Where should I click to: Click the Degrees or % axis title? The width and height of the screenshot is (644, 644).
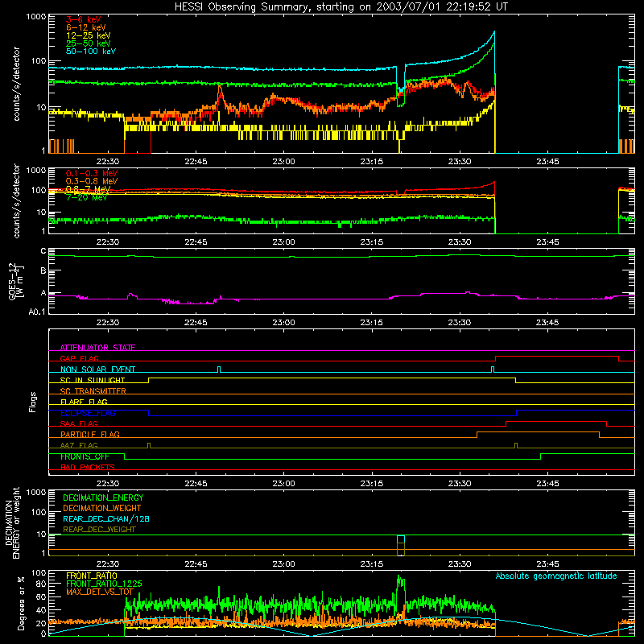(21, 604)
